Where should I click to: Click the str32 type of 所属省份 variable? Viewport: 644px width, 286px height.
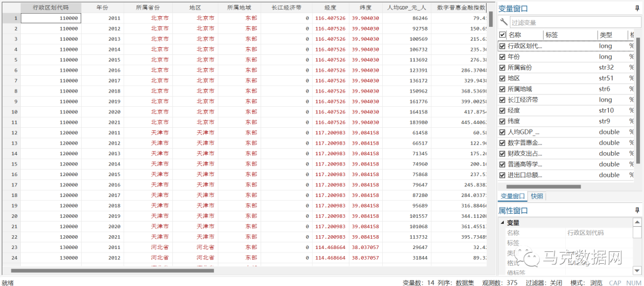point(606,67)
